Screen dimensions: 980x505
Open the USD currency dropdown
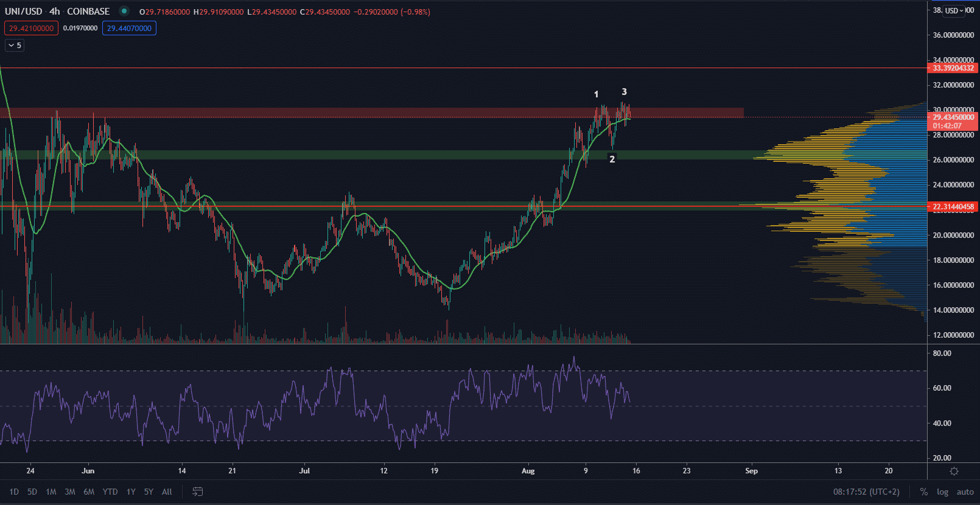click(x=954, y=10)
